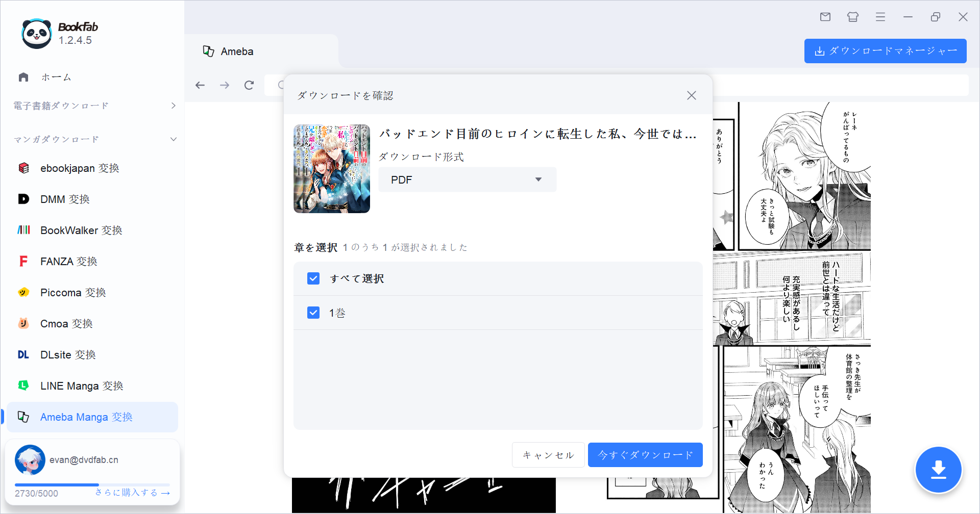The image size is (980, 514).
Task: Select Cmoa 変換 menu item
Action: [x=92, y=323]
